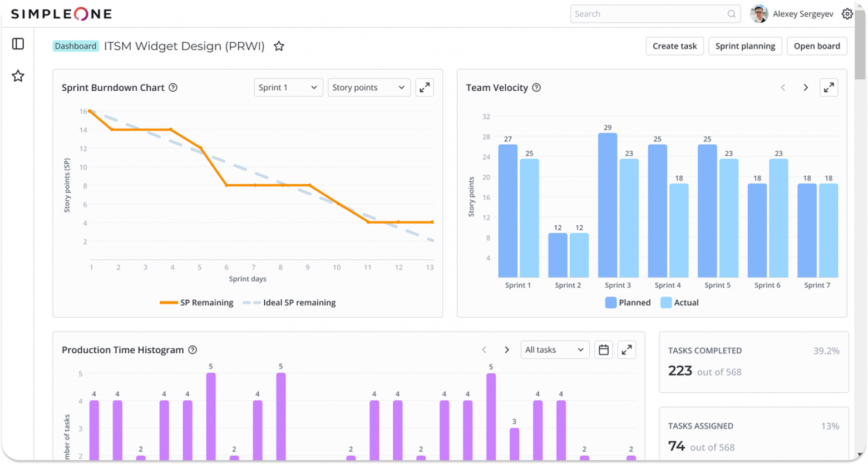This screenshot has width=868, height=464.
Task: Star the ITSM Widget Design dashboard
Action: [x=278, y=46]
